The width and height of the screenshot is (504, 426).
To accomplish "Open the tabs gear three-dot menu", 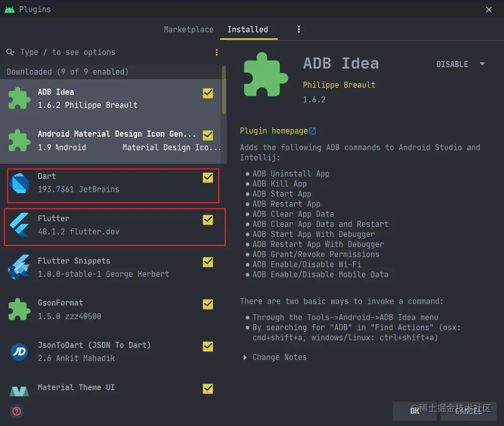I will [x=299, y=29].
